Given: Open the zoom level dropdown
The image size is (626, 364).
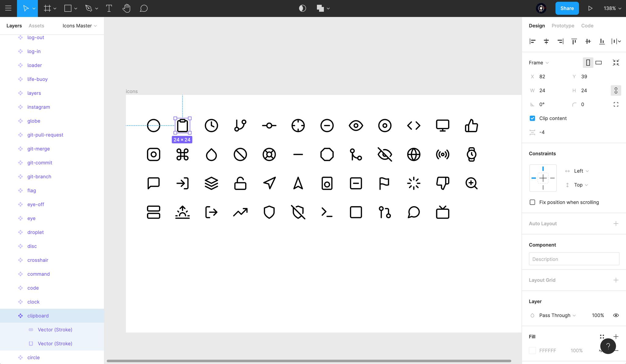Looking at the screenshot, I should coord(611,8).
